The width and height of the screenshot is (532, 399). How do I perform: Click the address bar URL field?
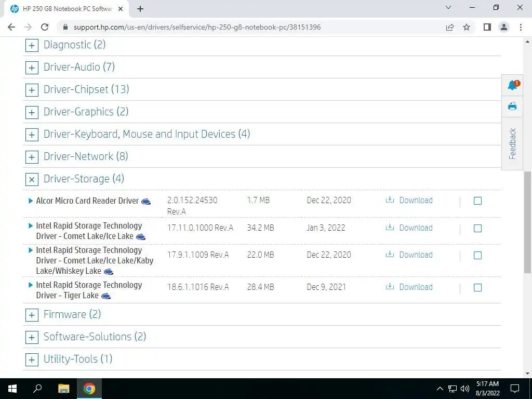pyautogui.click(x=197, y=27)
